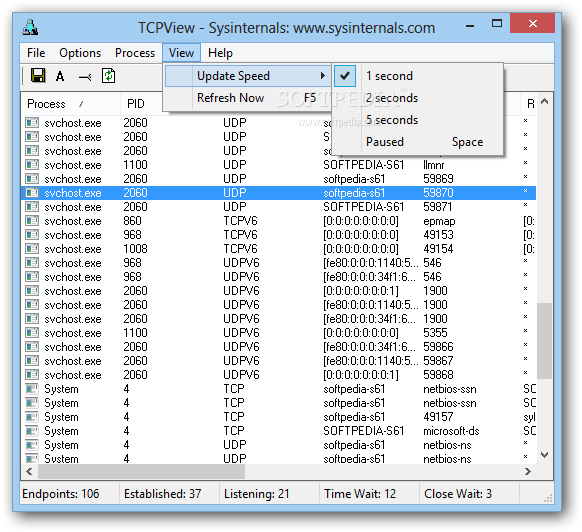Click icon of highlighted svchost.exe 59870 row
The image size is (582, 532).
(32, 193)
